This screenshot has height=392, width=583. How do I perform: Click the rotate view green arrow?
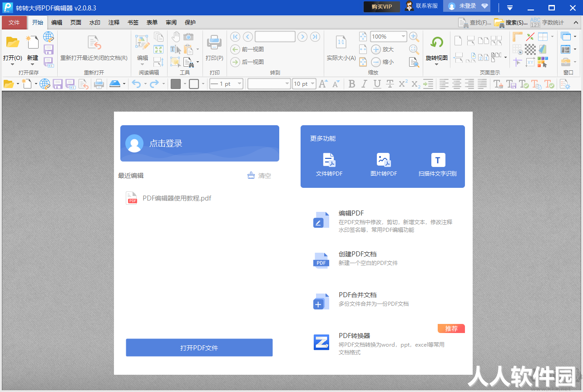tap(437, 42)
